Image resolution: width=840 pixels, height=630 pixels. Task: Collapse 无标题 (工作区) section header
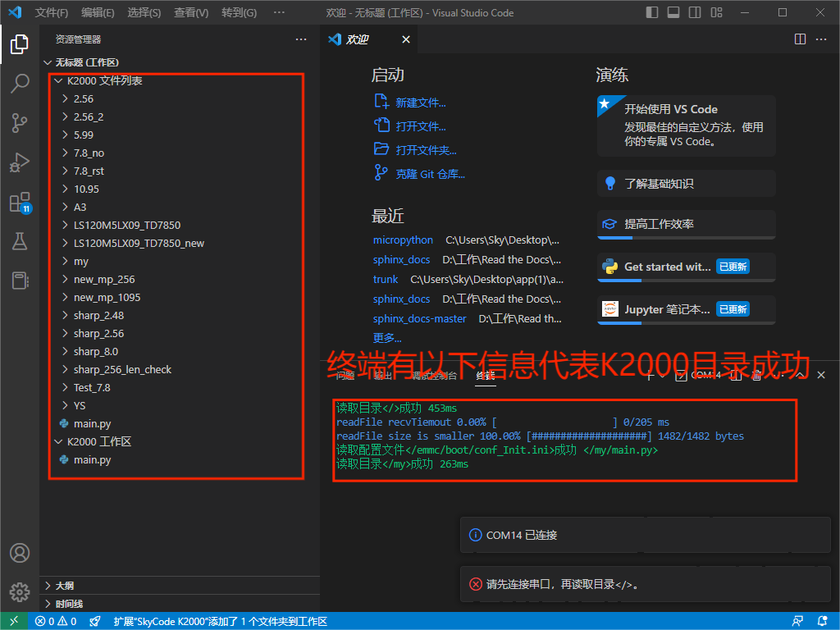(x=180, y=62)
